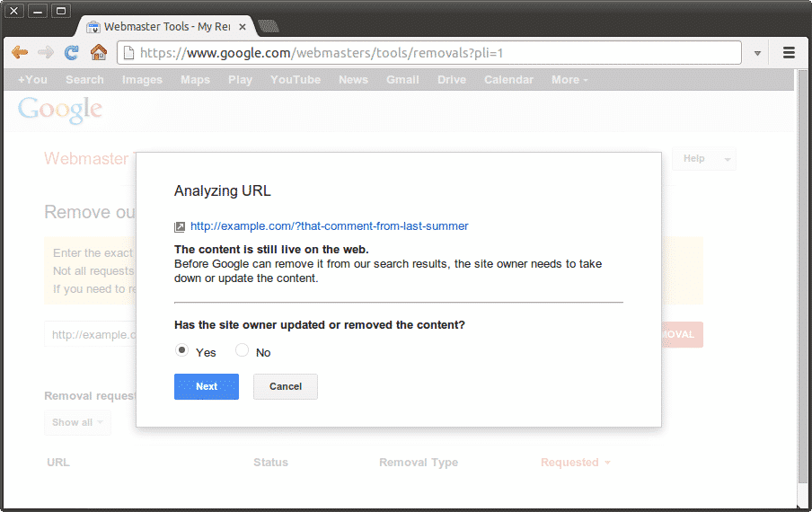Click the external link icon beside the URL
The width and height of the screenshot is (812, 512).
click(179, 226)
